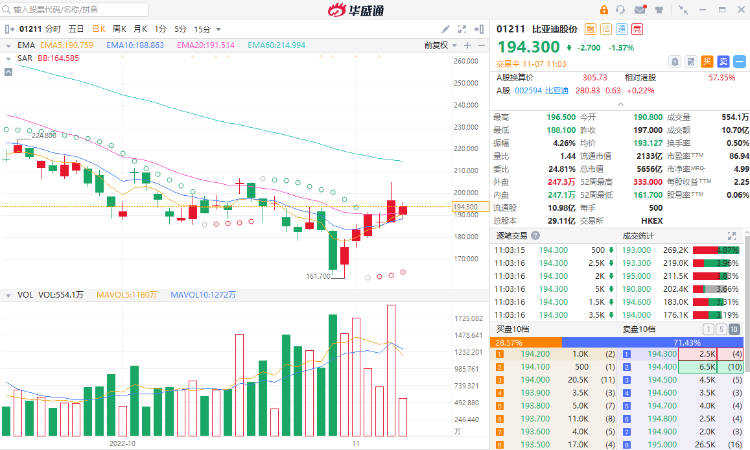The image size is (750, 450).
Task: Switch to 1分 chart tab
Action: pyautogui.click(x=160, y=29)
